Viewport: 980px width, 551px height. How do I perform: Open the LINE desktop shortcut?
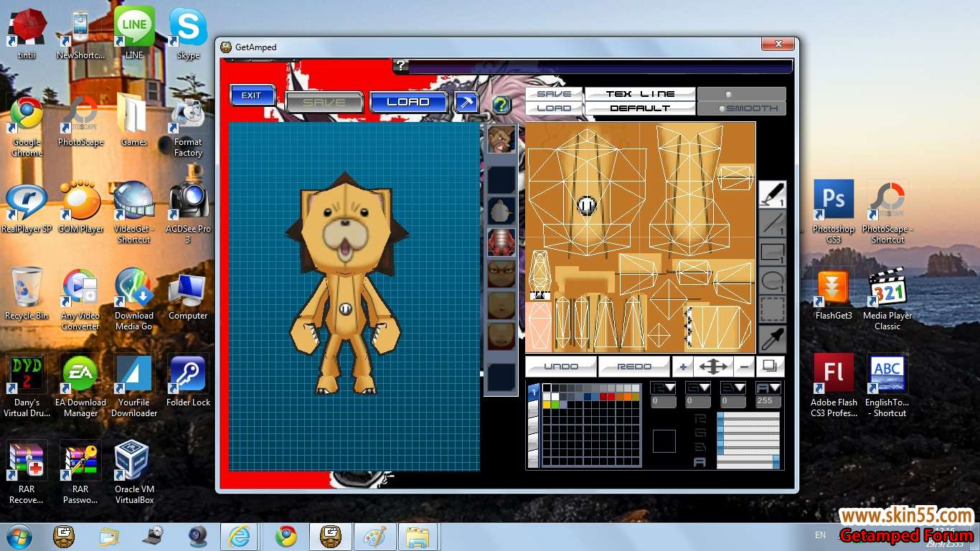click(x=134, y=33)
